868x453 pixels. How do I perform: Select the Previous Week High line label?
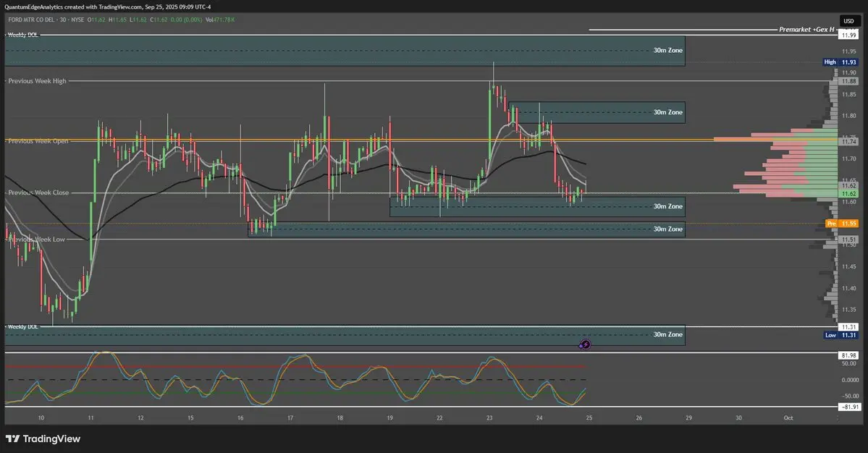tap(37, 81)
